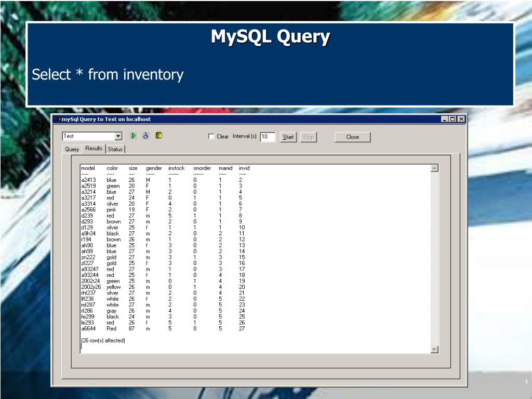Select model "zn222" in the results
This screenshot has height=399, width=532.
[x=88, y=257]
